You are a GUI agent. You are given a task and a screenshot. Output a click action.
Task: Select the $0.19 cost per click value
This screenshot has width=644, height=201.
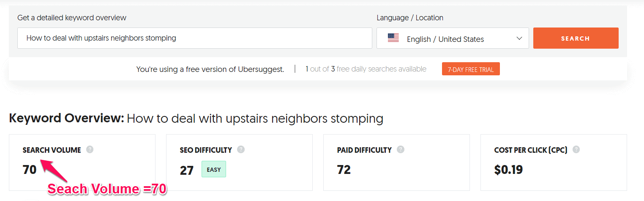point(508,170)
